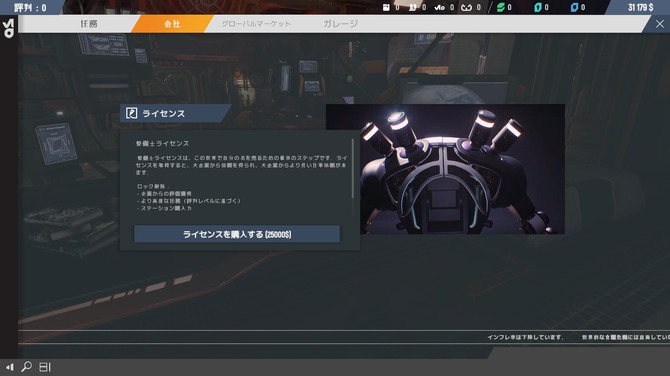Click the 31 179 $ money display

[641, 7]
